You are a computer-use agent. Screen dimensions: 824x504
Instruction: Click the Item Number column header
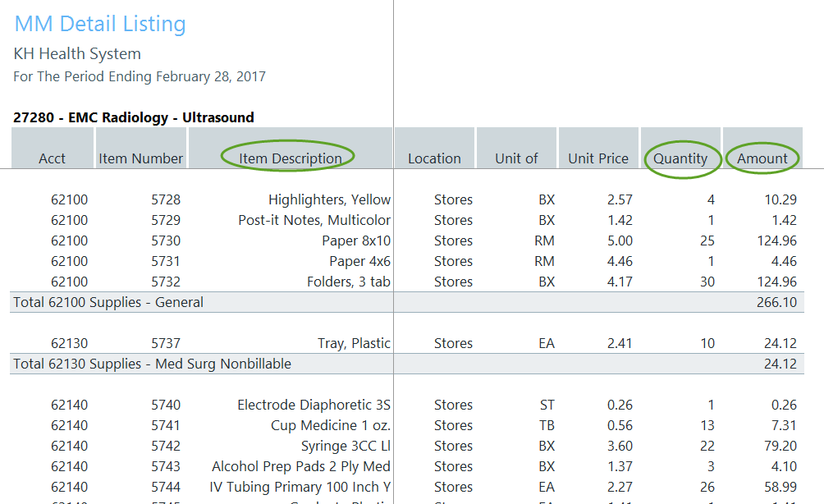[140, 158]
